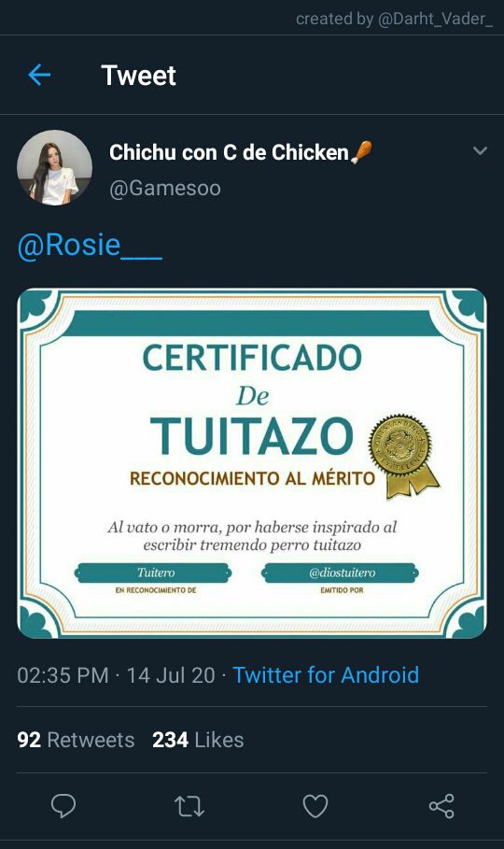504x849 pixels.
Task: Open the Certificado de Tuitazo image
Action: pyautogui.click(x=252, y=463)
